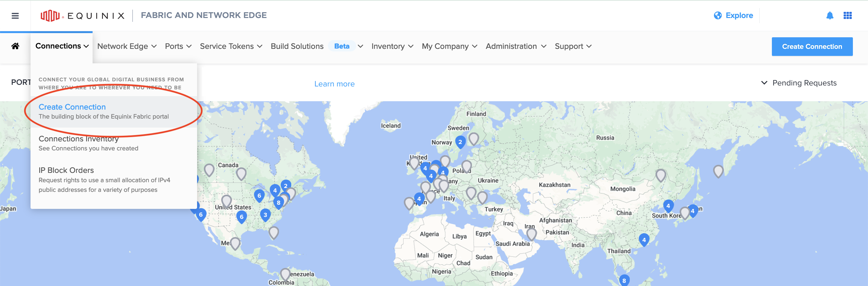Screen dimensions: 868x286
Task: Go to the home icon
Action: pyautogui.click(x=15, y=46)
